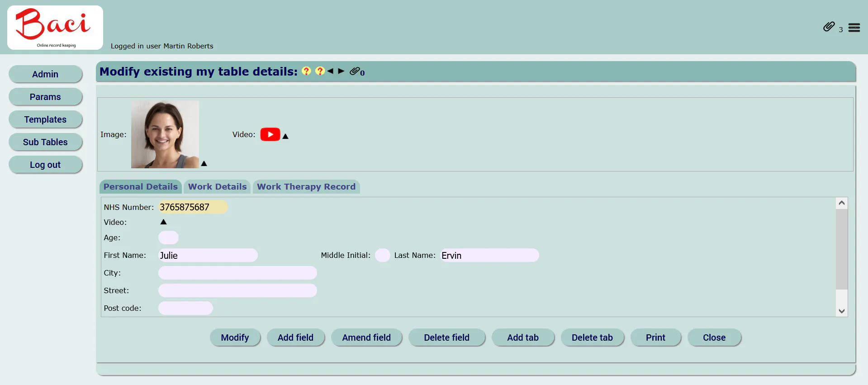The image size is (868, 385).
Task: Click the form scrollbar up arrow
Action: (842, 203)
